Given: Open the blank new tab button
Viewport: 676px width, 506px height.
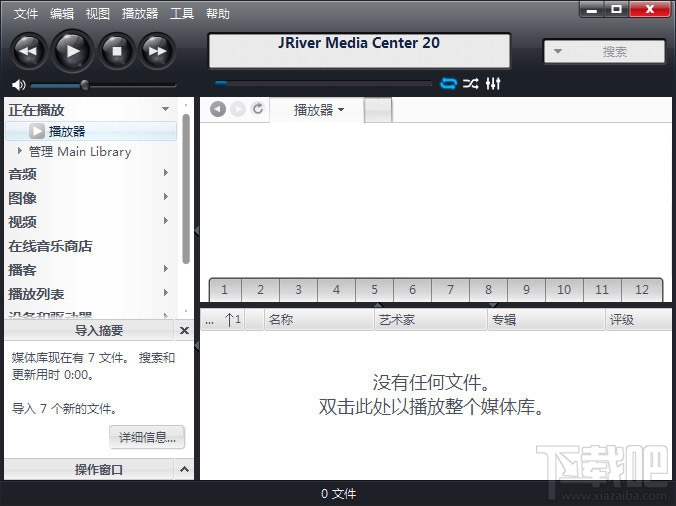Looking at the screenshot, I should pyautogui.click(x=378, y=110).
